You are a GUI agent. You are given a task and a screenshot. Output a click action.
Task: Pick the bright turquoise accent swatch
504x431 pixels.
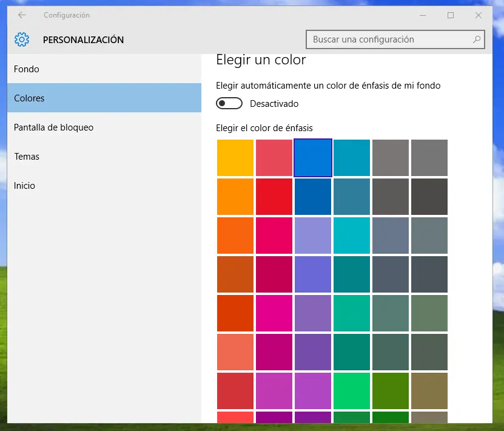point(352,236)
